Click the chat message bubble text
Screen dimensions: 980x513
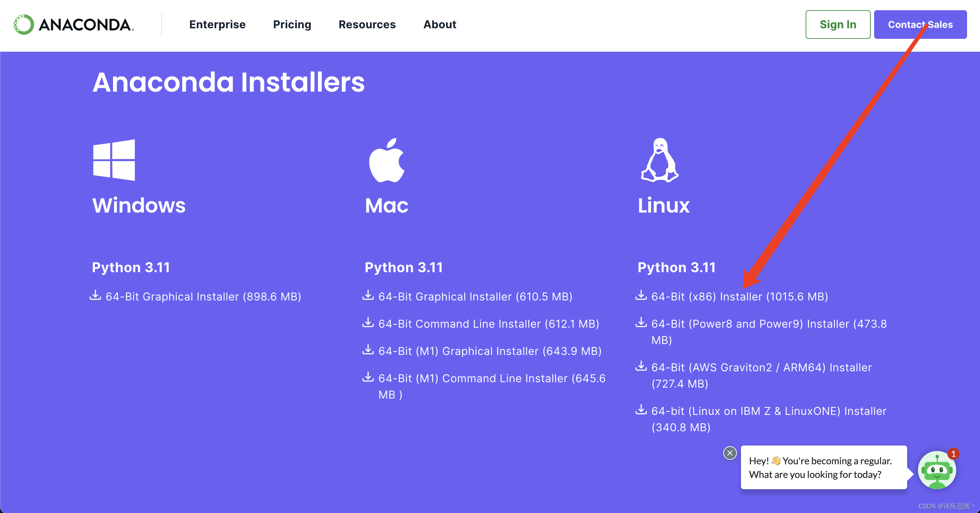click(x=820, y=467)
